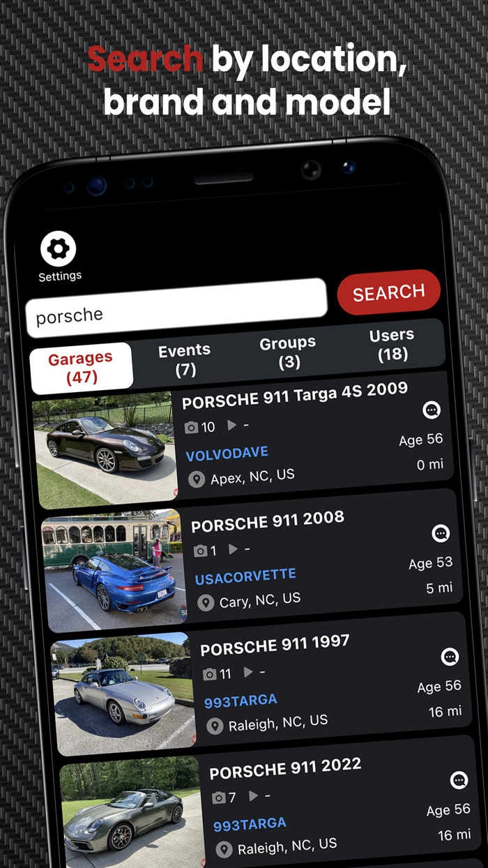The image size is (488, 868).
Task: Open USACORVETTE user profile link
Action: coord(245,576)
